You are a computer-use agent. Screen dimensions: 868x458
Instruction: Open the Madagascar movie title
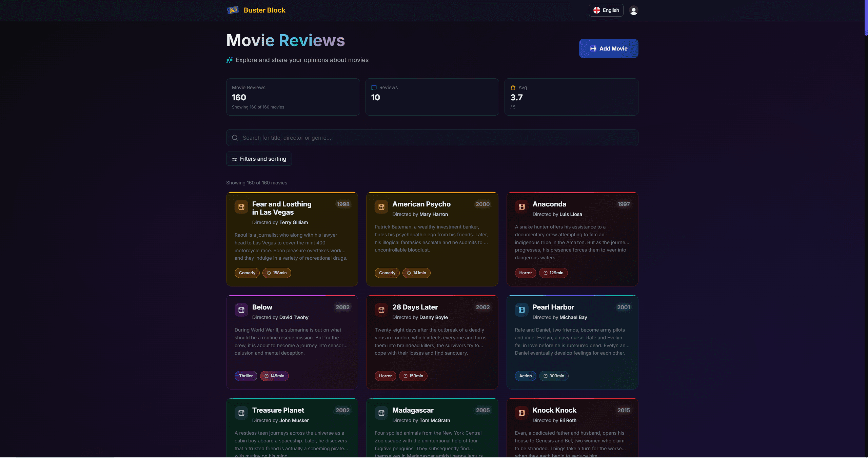[x=413, y=410]
